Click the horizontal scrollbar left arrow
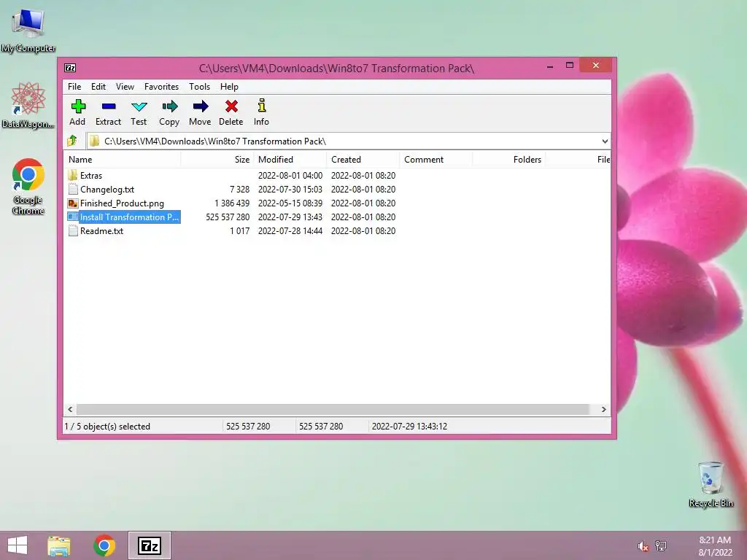Screen dimensions: 747x560 point(70,410)
